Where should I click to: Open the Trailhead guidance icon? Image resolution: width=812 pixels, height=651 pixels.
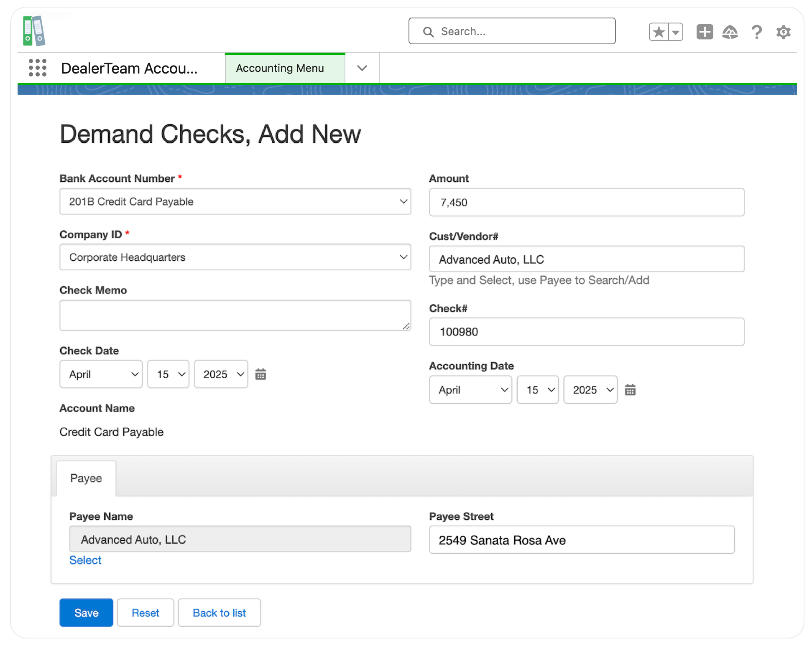(730, 32)
